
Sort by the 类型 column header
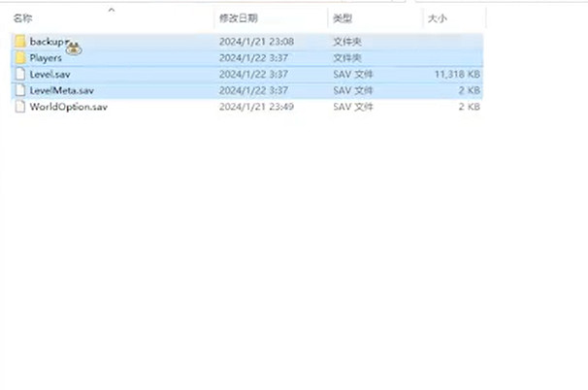[342, 18]
